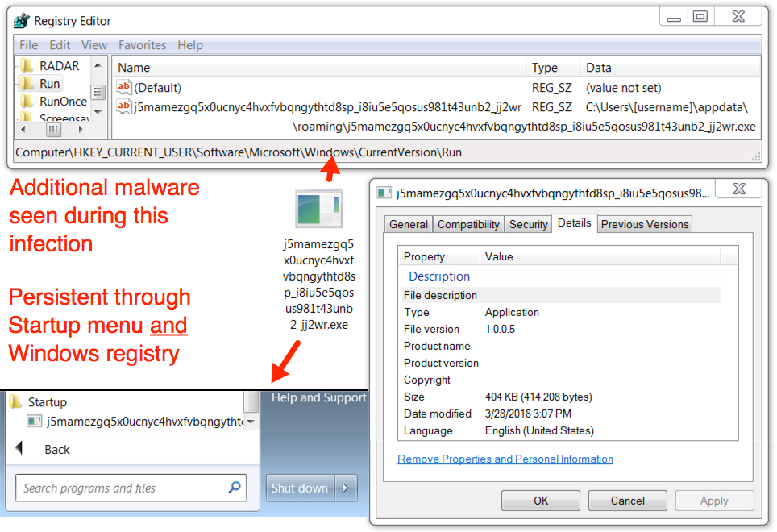
Task: Click the Startup folder icon in Start menu
Action: click(16, 401)
